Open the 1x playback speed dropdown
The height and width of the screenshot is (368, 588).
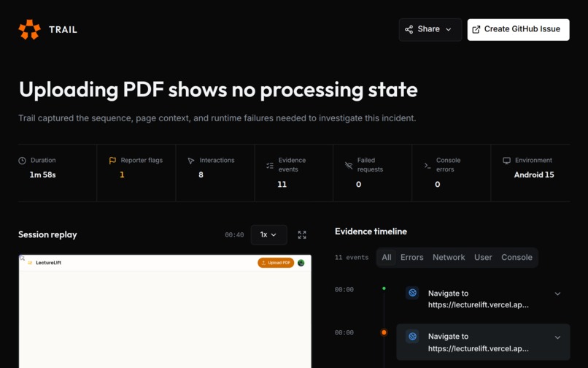point(268,234)
